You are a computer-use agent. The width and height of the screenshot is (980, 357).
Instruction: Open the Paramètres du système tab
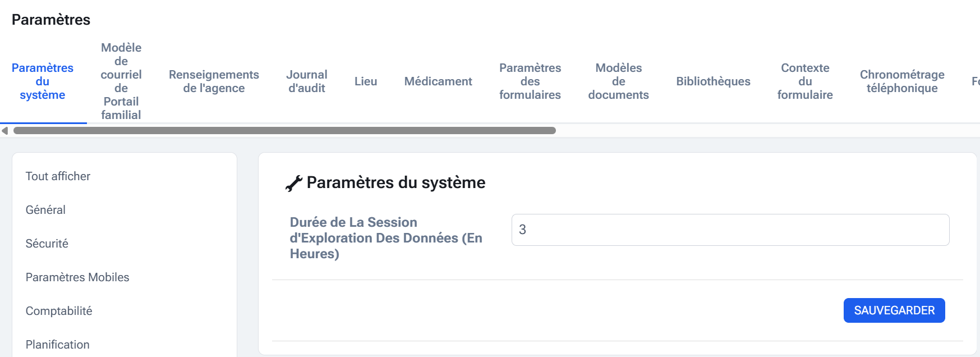43,81
